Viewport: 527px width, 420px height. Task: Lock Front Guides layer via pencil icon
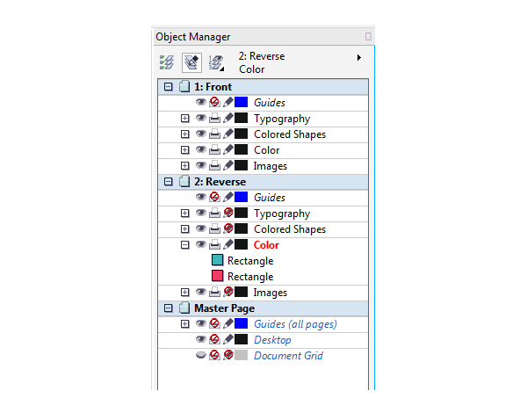coord(228,102)
